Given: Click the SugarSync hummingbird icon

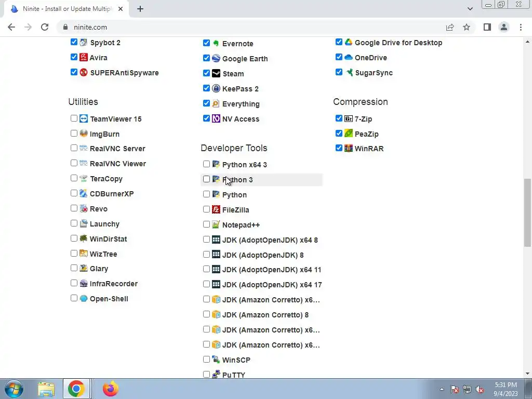Looking at the screenshot, I should pos(349,72).
